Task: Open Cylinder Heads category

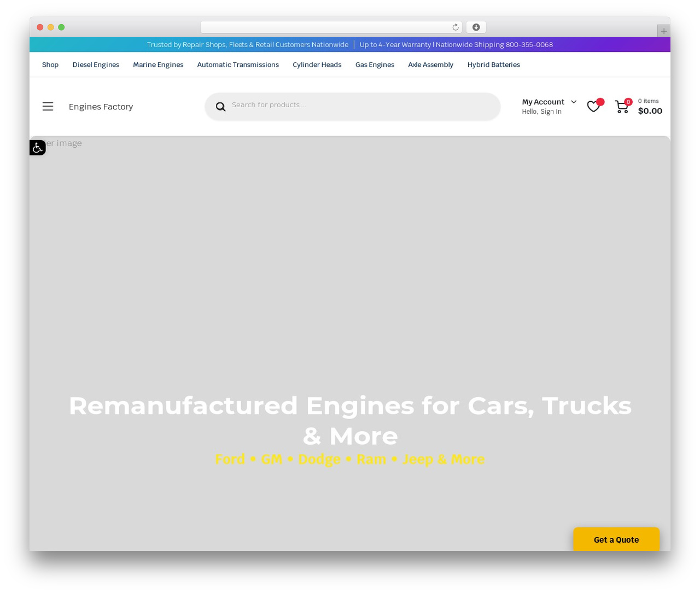Action: (x=317, y=65)
